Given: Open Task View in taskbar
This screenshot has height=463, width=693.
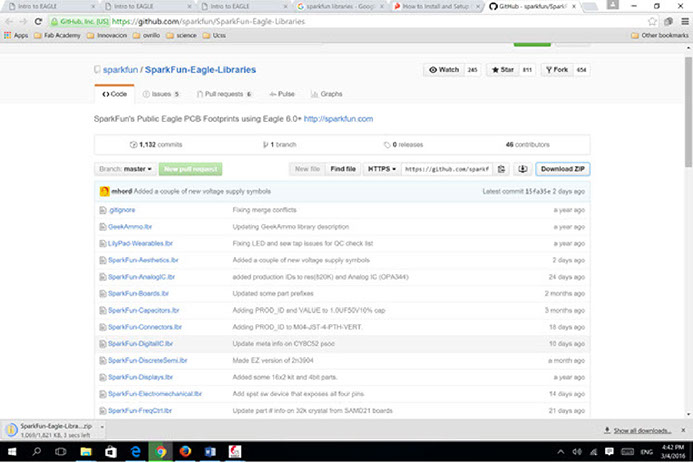Looking at the screenshot, I should coord(61,452).
